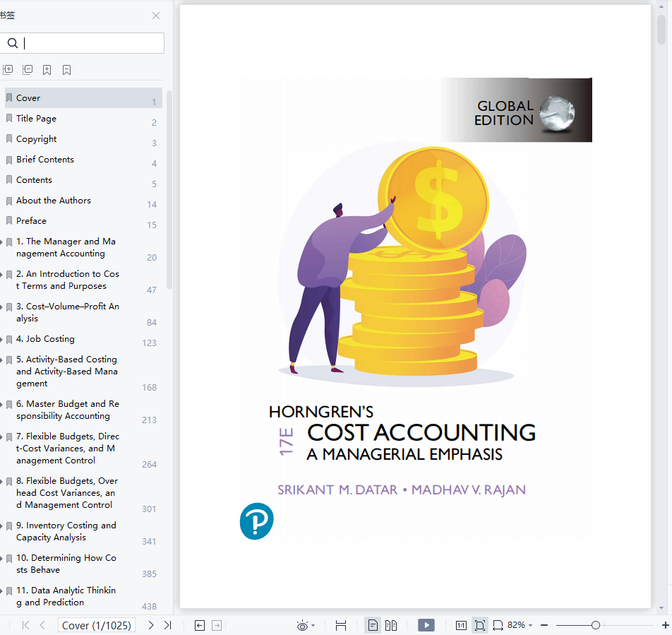Image resolution: width=672 pixels, height=635 pixels.
Task: Switch to single page view
Action: tap(373, 626)
